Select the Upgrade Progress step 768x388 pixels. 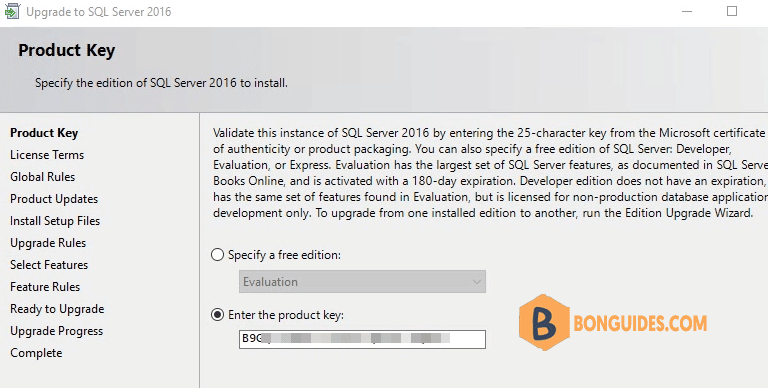(57, 331)
